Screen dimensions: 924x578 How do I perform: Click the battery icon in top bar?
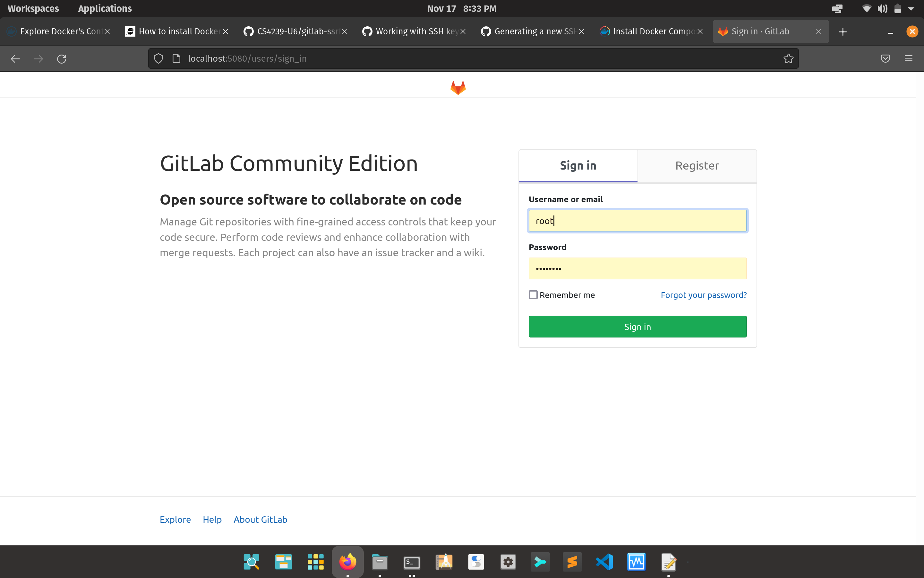pyautogui.click(x=897, y=8)
